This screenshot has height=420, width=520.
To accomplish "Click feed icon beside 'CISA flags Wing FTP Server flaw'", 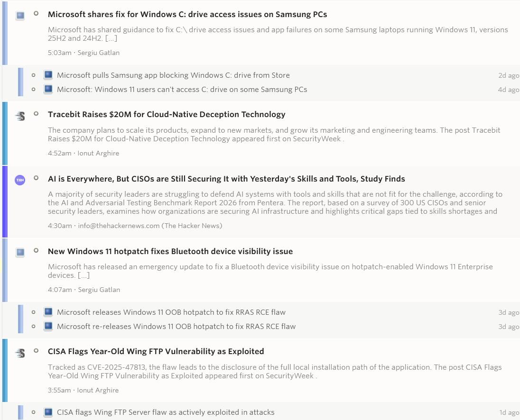I will click(x=48, y=412).
